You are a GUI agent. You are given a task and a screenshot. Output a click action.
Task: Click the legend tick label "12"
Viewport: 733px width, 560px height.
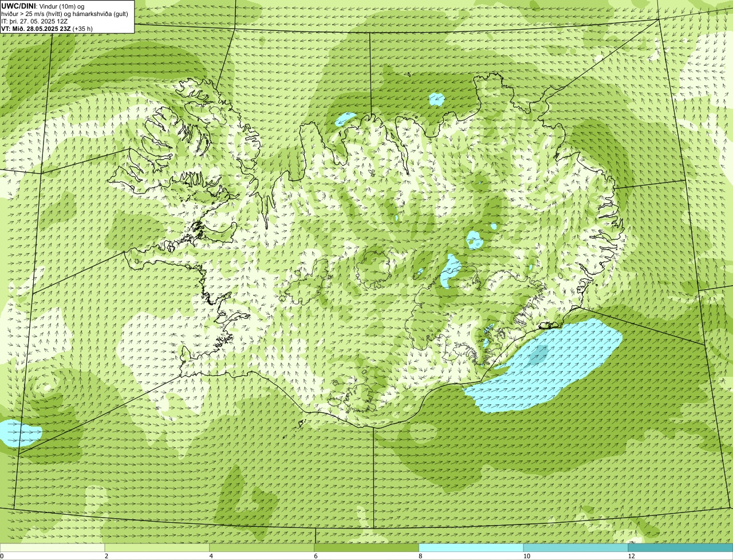click(631, 556)
